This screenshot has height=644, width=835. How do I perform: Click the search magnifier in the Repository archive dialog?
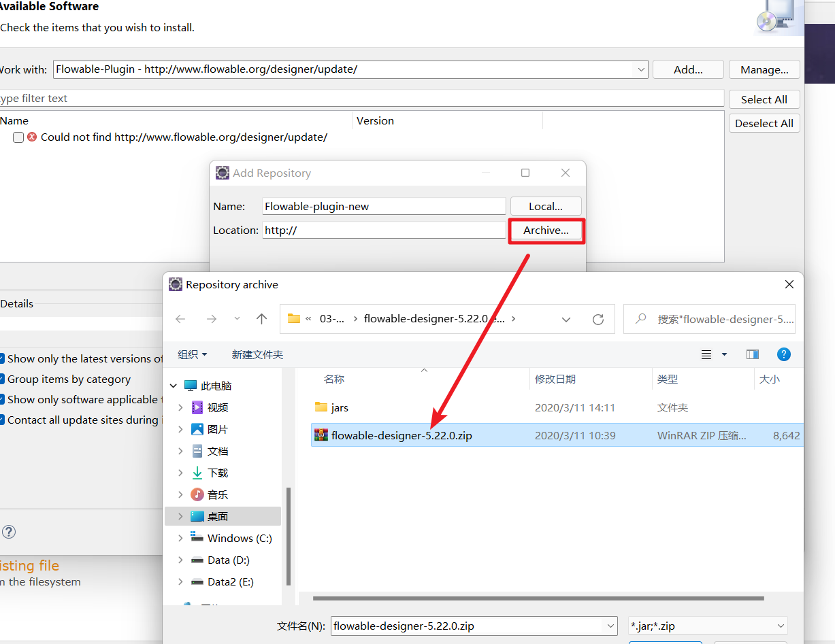(640, 318)
